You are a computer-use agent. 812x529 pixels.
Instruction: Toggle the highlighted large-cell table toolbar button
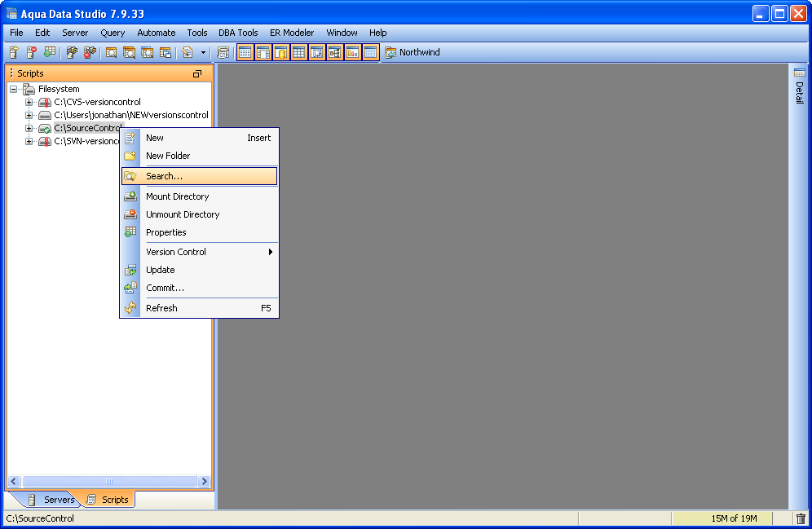[x=299, y=52]
